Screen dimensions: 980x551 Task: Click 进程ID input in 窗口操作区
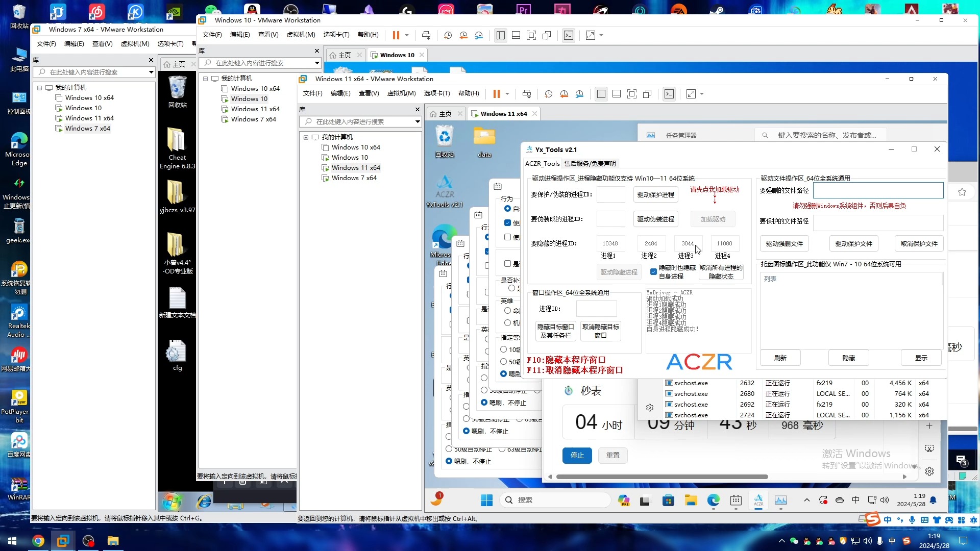click(597, 309)
